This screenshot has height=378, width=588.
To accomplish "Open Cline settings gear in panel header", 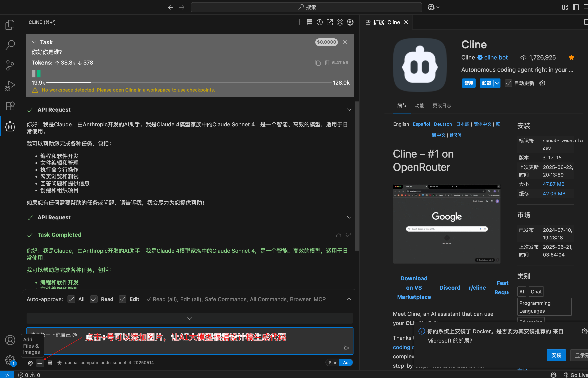I will click(350, 22).
